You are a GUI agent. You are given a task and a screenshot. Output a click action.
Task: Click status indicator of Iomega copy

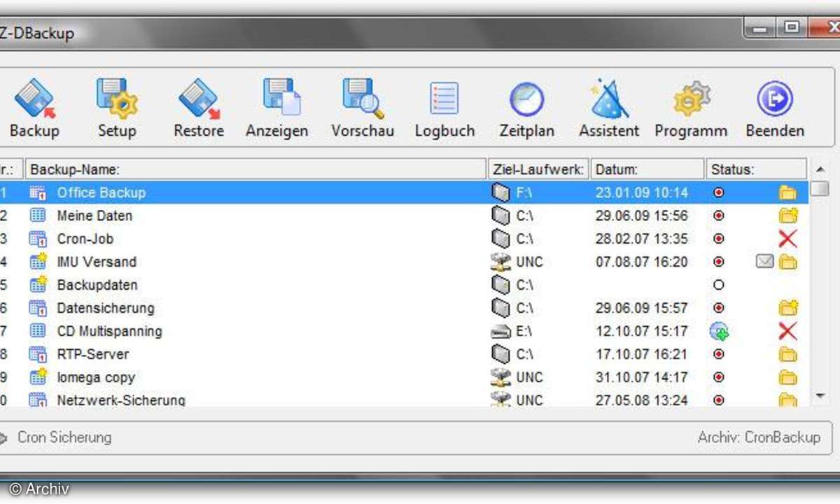[x=718, y=377]
